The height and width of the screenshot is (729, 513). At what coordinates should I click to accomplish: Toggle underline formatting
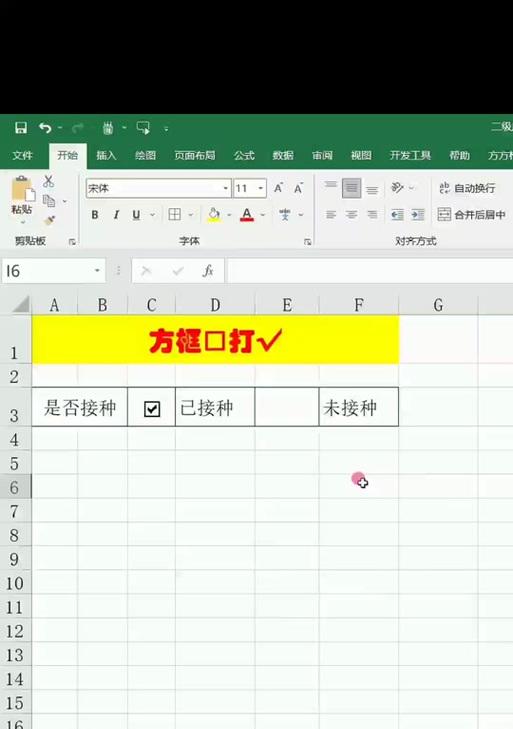pos(136,215)
